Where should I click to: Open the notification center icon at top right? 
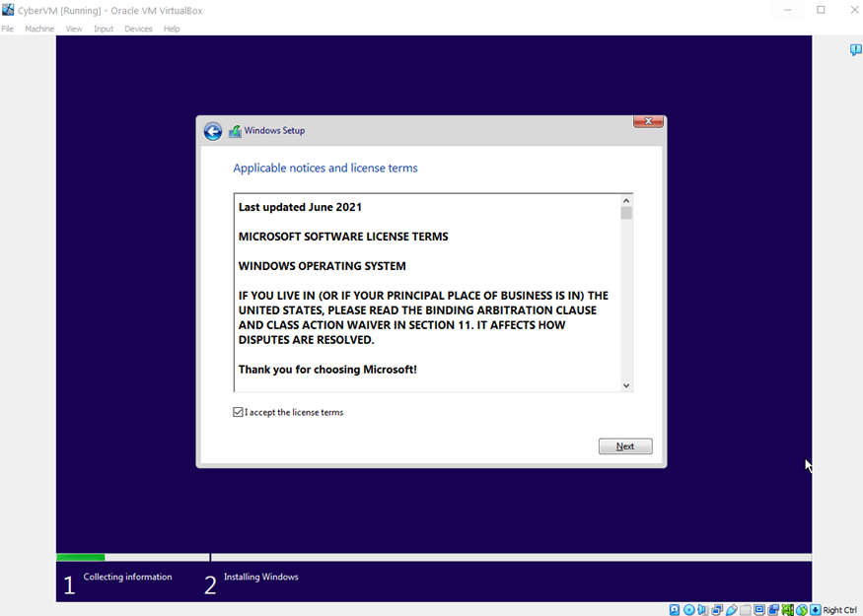point(855,50)
